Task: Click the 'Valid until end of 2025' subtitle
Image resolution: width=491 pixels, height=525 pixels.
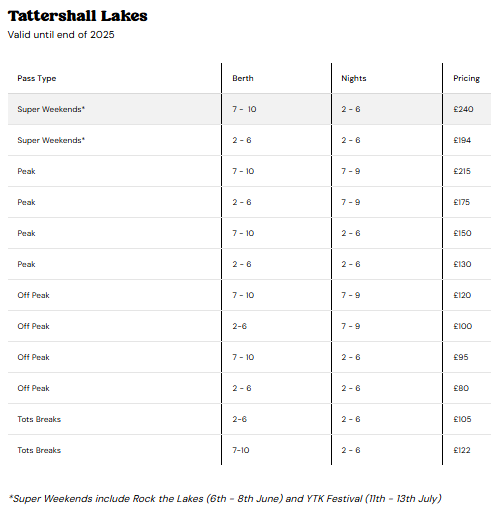Action: pyautogui.click(x=61, y=34)
